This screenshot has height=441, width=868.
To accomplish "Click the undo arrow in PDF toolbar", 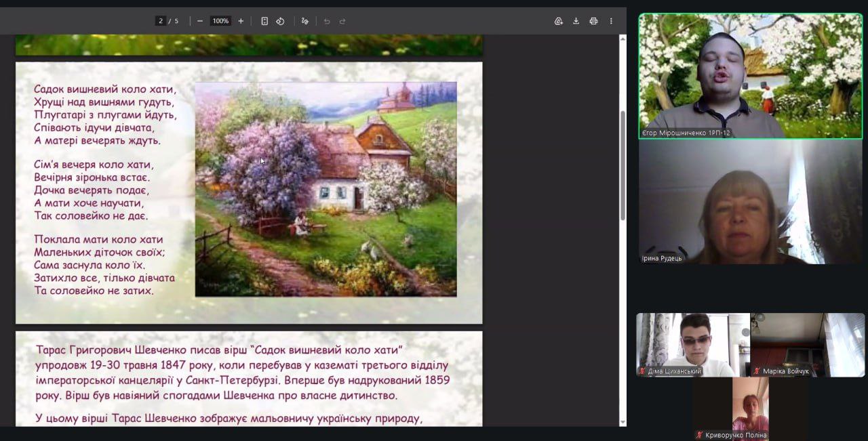I will (327, 21).
